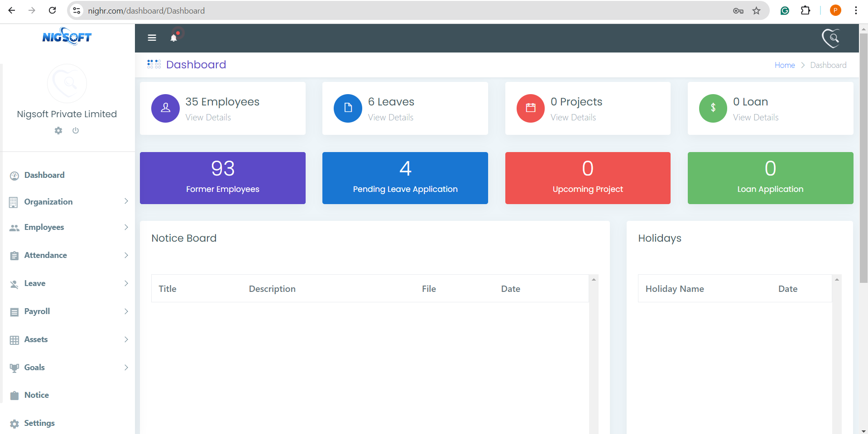Click the Holiday Name column header
Viewport: 868px width, 434px height.
pos(675,289)
